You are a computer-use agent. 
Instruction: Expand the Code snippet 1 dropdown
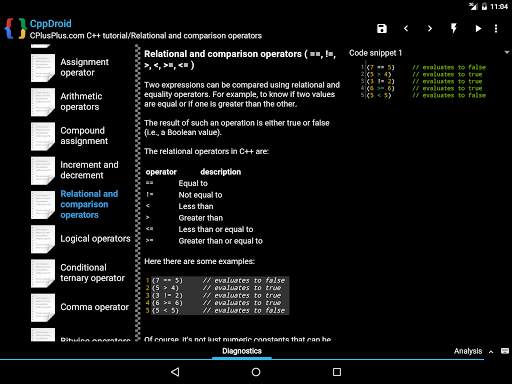tap(507, 52)
